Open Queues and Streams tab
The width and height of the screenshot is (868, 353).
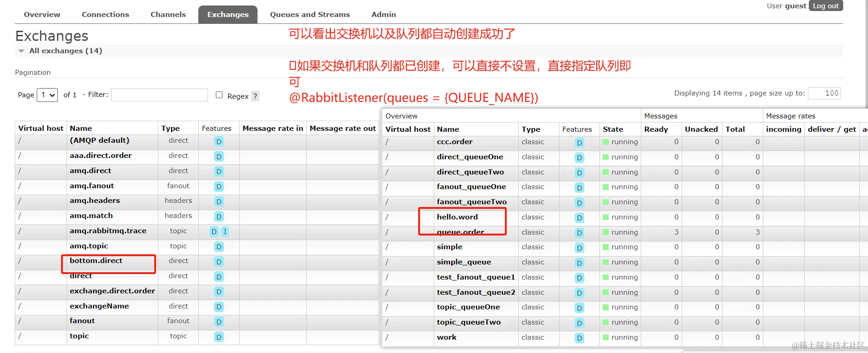click(x=310, y=14)
